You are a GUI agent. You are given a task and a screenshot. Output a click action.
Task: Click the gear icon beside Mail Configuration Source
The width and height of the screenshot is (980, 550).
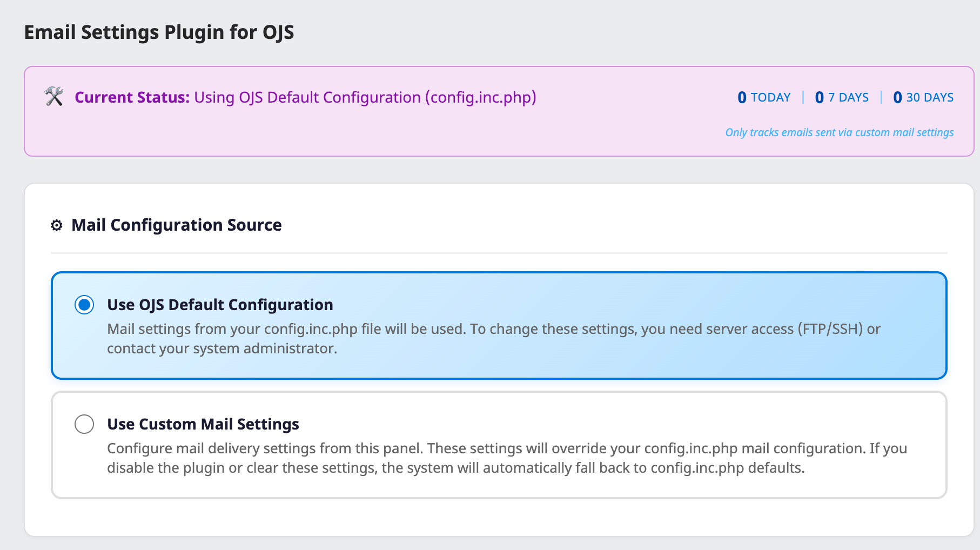(56, 226)
